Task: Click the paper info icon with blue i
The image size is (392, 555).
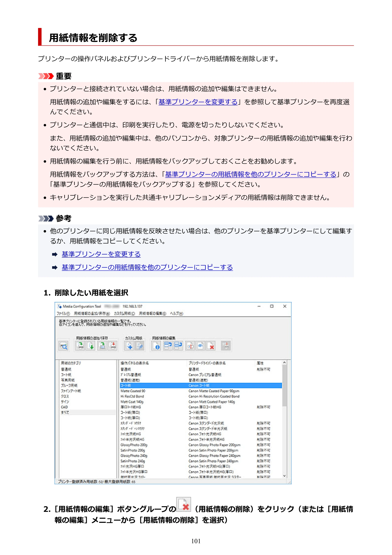Action: pos(156,346)
